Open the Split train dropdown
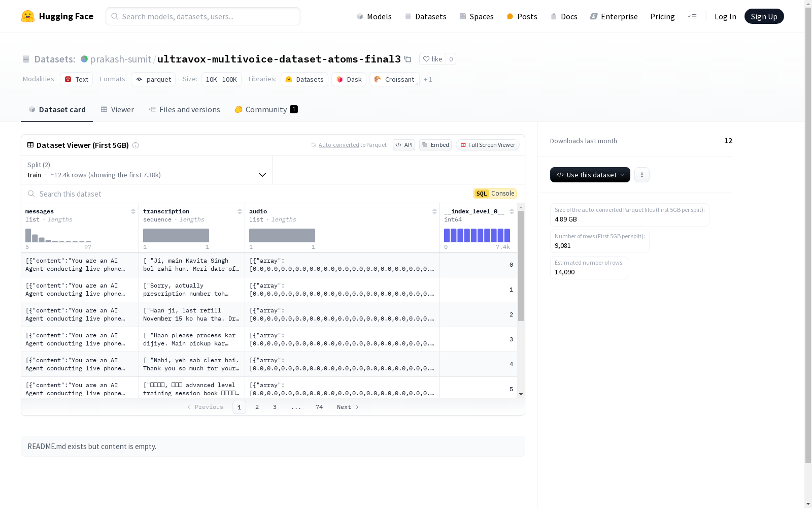 147,170
